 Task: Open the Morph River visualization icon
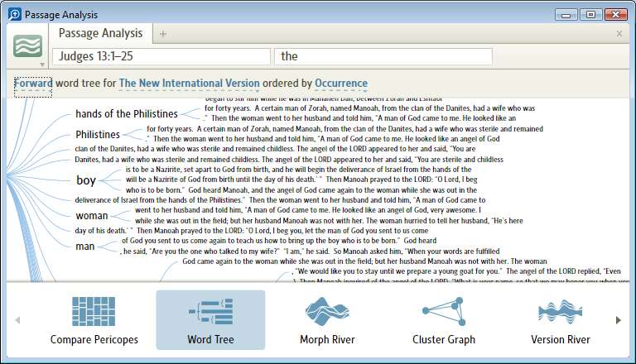click(x=327, y=311)
